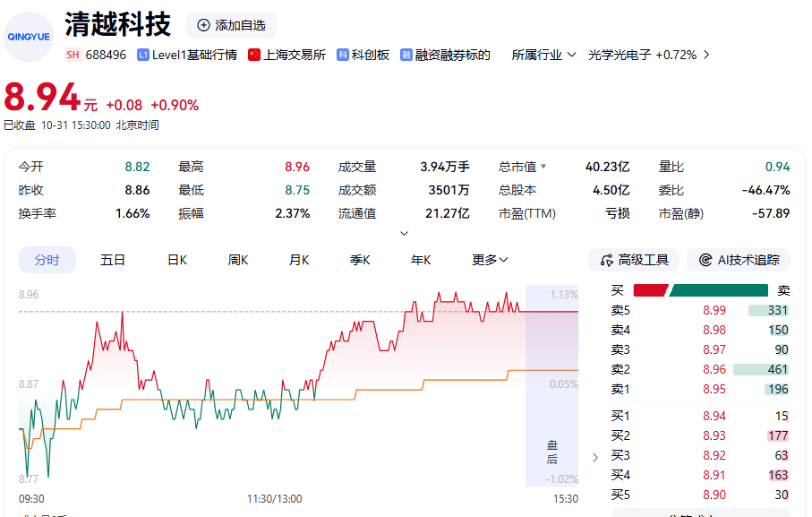The image size is (812, 517).
Task: Click 最低 value 8.75
Action: click(x=297, y=190)
